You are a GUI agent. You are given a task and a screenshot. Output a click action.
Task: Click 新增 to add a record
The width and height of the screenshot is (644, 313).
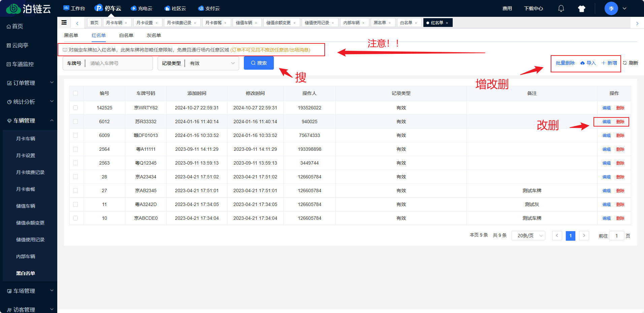[x=609, y=63]
